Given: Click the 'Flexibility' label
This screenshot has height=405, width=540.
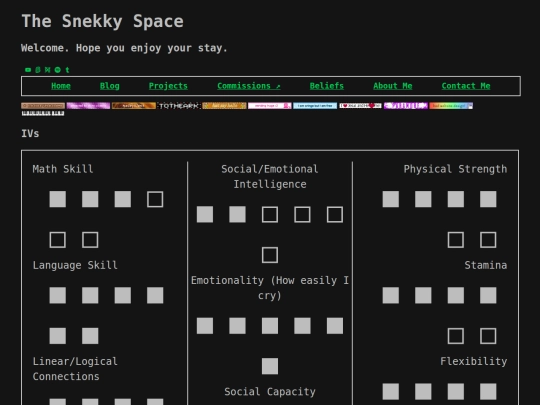Looking at the screenshot, I should (474, 361).
